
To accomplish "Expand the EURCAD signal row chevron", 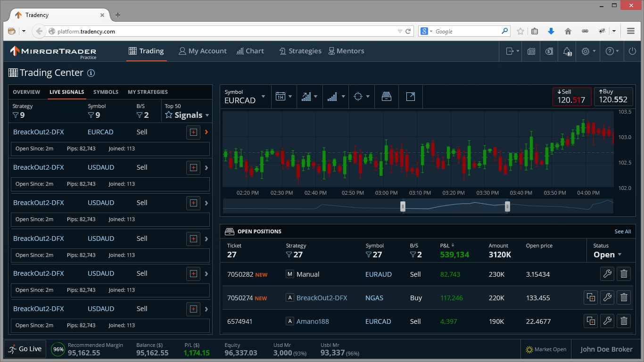I will [x=206, y=132].
